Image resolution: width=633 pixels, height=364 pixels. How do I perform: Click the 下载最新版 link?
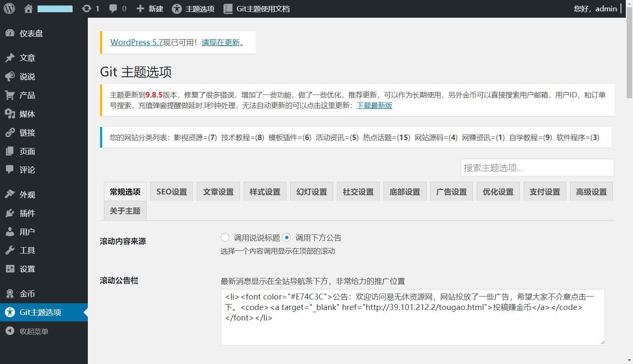pyautogui.click(x=374, y=105)
